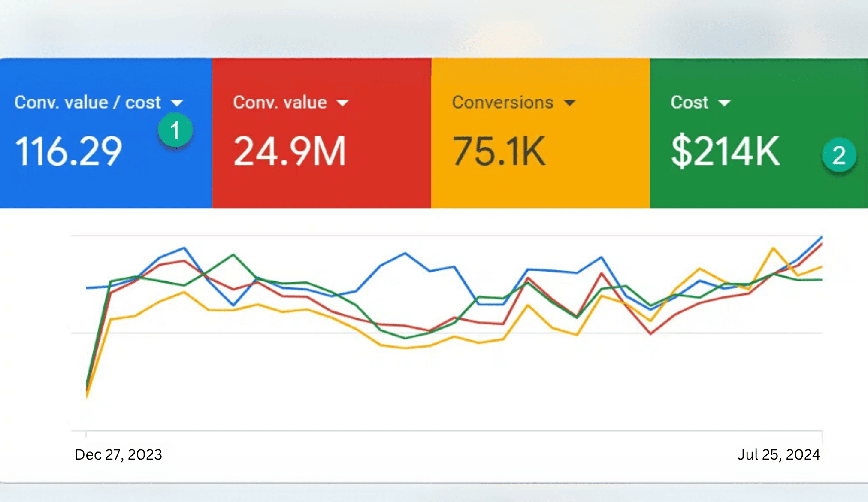Click the 75.1K conversions figure
868x502 pixels.
(x=500, y=150)
